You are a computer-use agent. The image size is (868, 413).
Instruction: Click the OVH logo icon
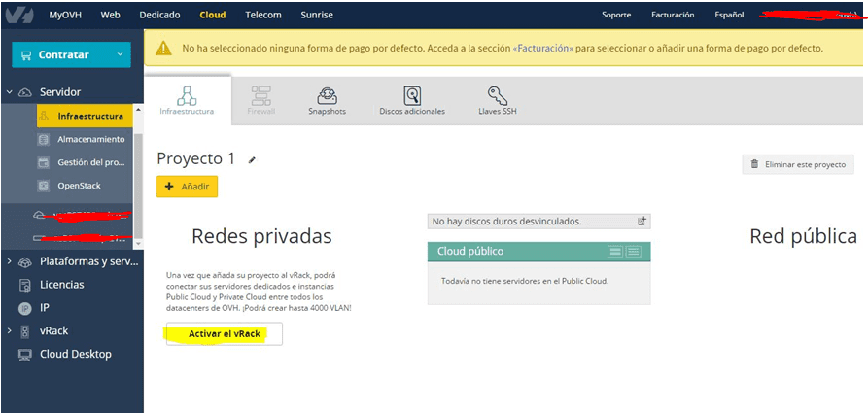click(18, 16)
